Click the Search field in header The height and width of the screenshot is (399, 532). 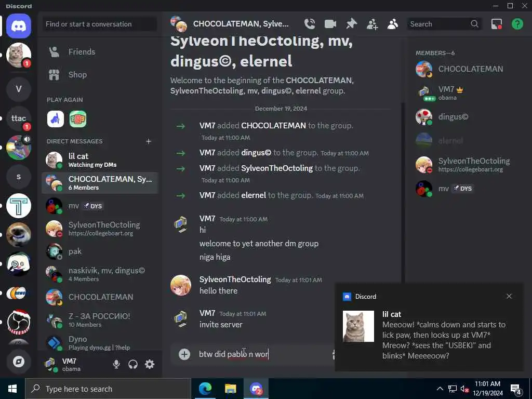444,24
